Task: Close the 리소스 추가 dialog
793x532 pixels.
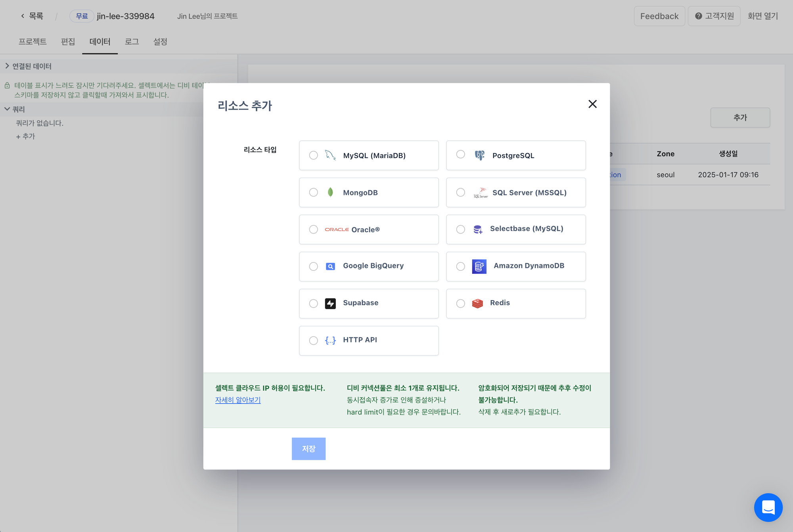Action: pos(592,104)
